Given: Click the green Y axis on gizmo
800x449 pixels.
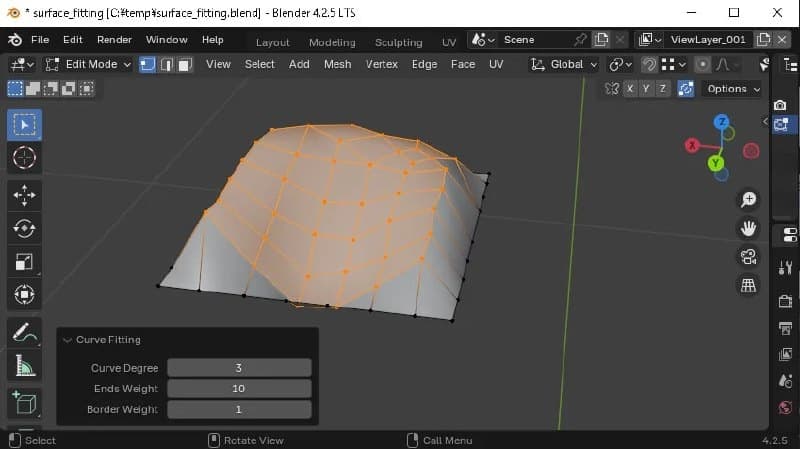Looking at the screenshot, I should (716, 163).
